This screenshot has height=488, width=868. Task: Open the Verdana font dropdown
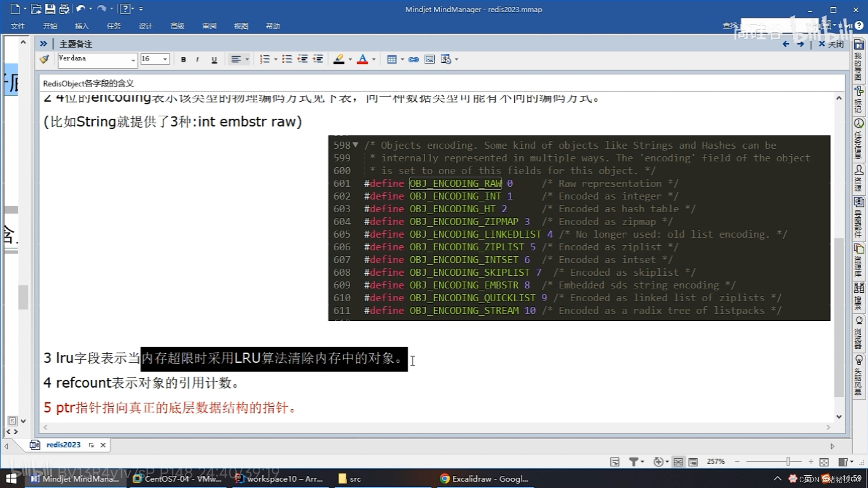point(133,60)
